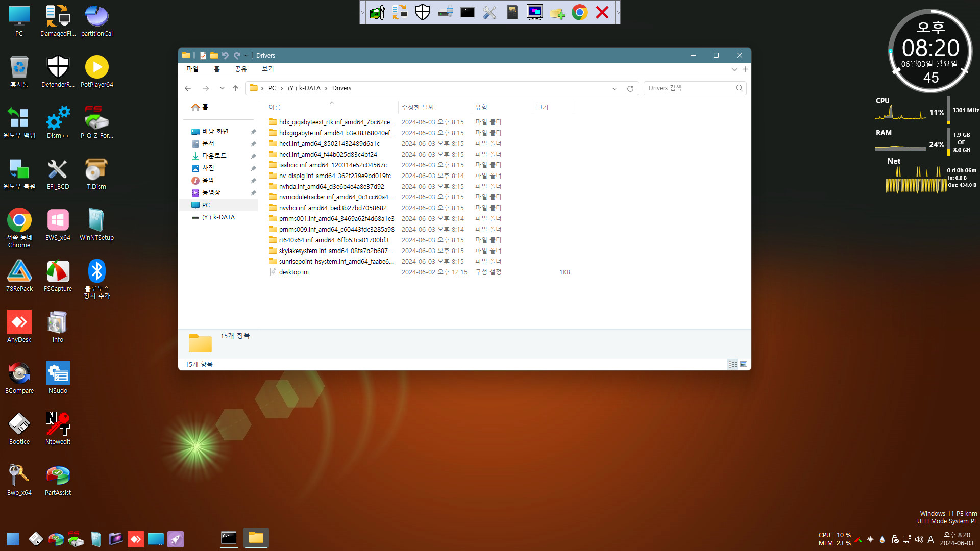Launch PotPlayer64 from desktop
The height and width of the screenshot is (551, 980).
96,71
